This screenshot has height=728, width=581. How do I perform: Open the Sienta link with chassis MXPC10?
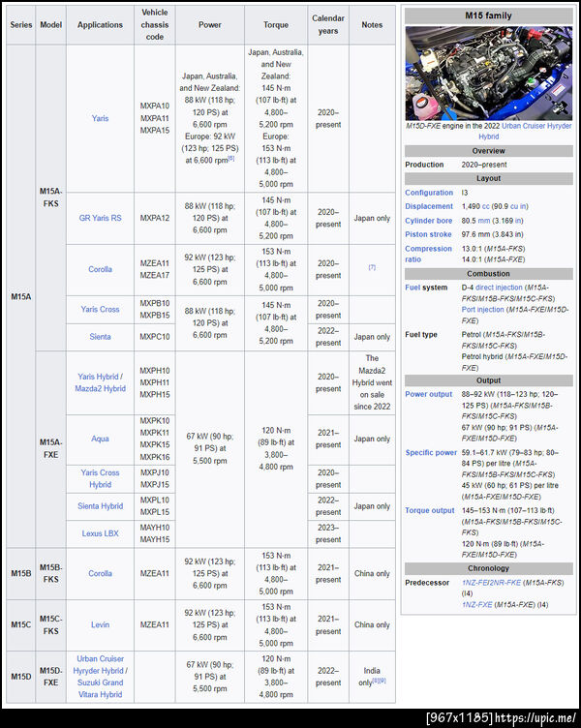[100, 337]
